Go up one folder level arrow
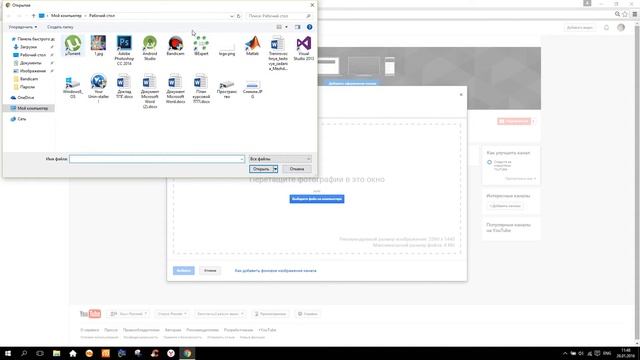This screenshot has height=360, width=640. (x=33, y=16)
